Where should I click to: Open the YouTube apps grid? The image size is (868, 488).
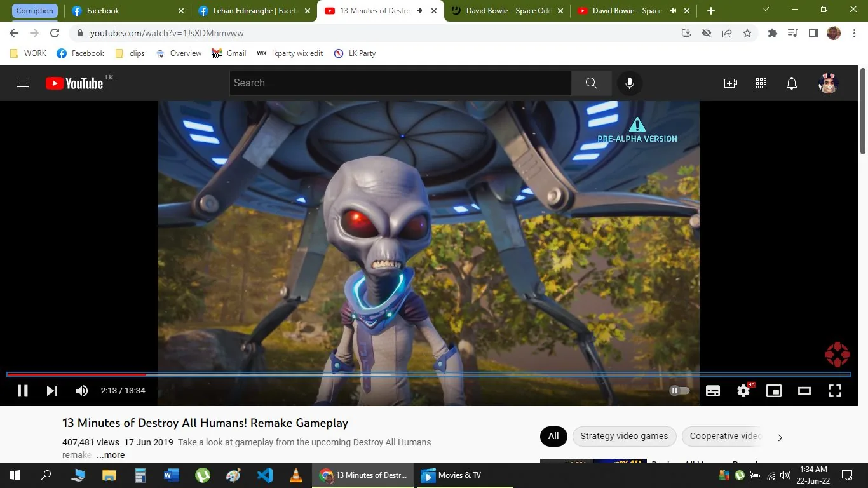pos(761,83)
